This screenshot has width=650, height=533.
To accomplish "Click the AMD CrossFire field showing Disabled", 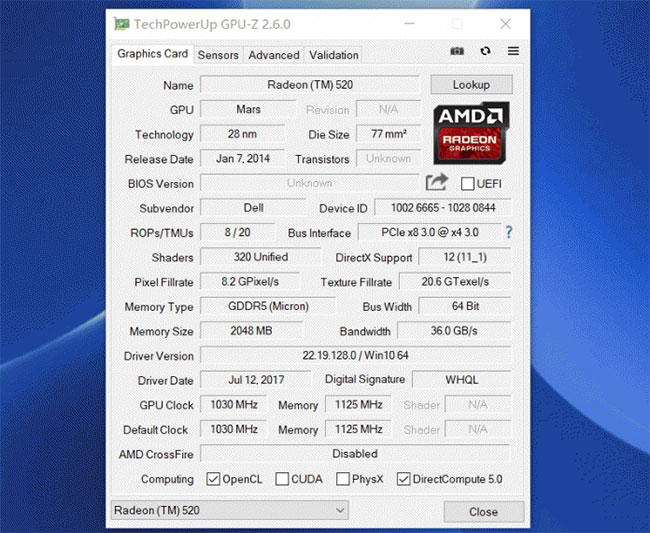I will [x=355, y=453].
